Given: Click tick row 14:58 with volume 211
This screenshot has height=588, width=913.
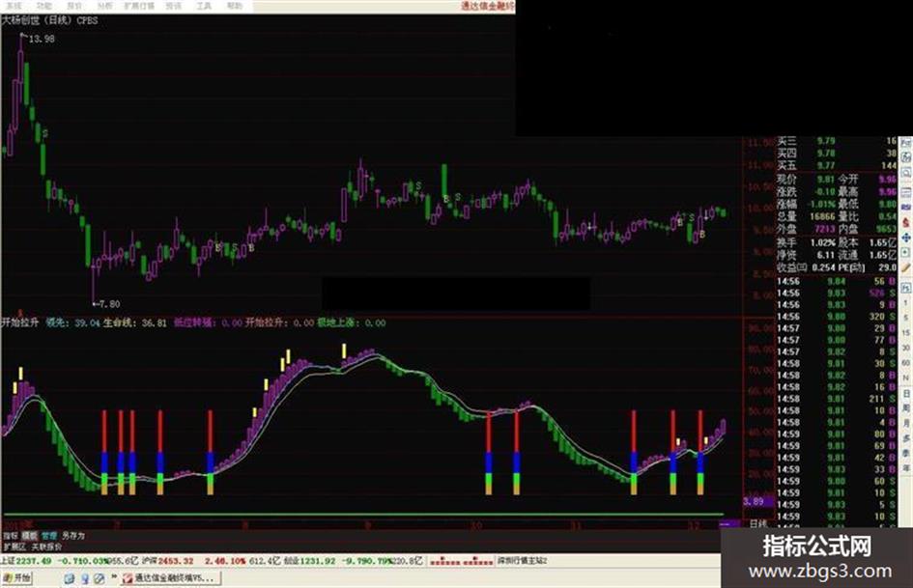Looking at the screenshot, I should [837, 399].
